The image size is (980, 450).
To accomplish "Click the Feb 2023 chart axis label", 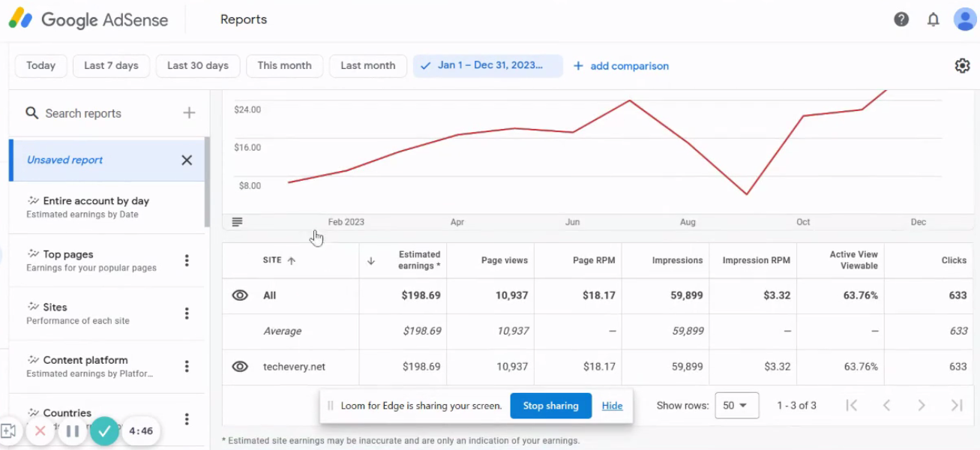I will click(x=346, y=222).
